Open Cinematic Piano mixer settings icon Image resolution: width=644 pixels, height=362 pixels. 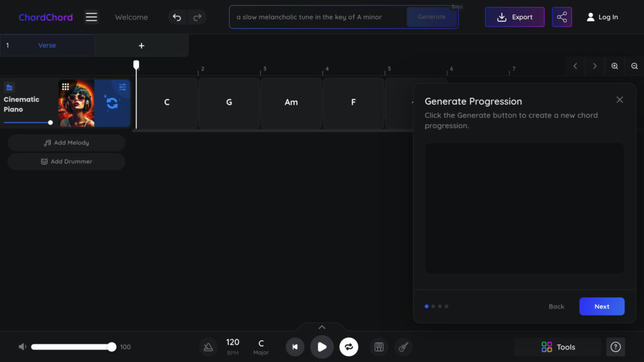click(x=123, y=87)
